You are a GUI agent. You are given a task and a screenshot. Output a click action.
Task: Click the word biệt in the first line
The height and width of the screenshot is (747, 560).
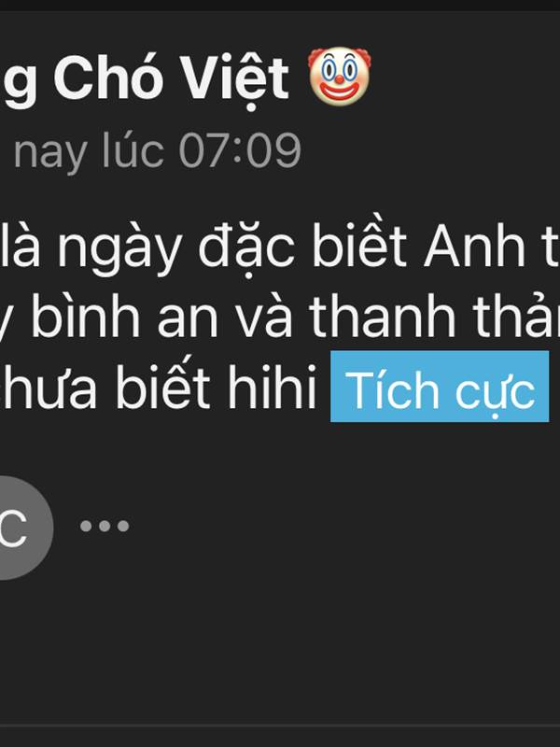point(359,247)
